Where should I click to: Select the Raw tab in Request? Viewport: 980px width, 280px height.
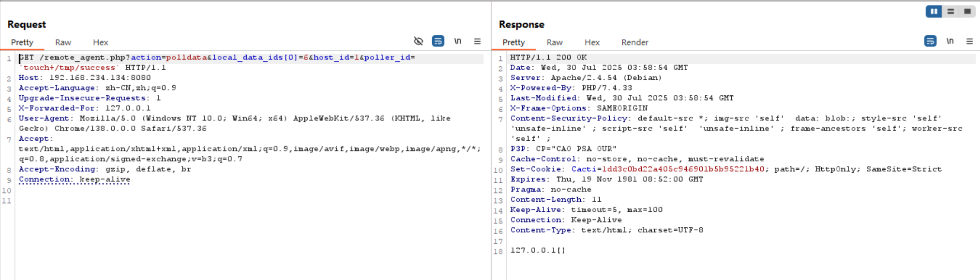[63, 42]
